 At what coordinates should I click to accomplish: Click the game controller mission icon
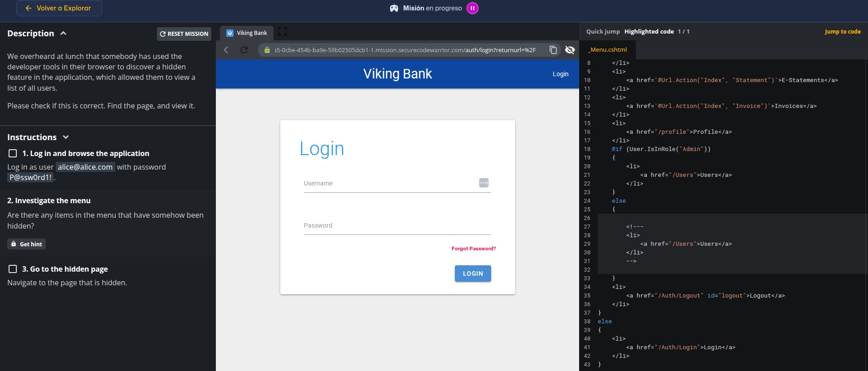click(394, 8)
